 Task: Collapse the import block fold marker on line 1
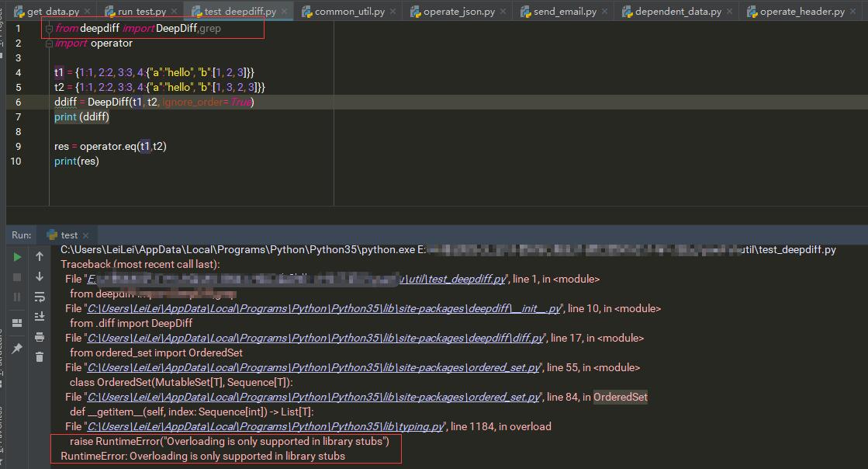[49, 28]
